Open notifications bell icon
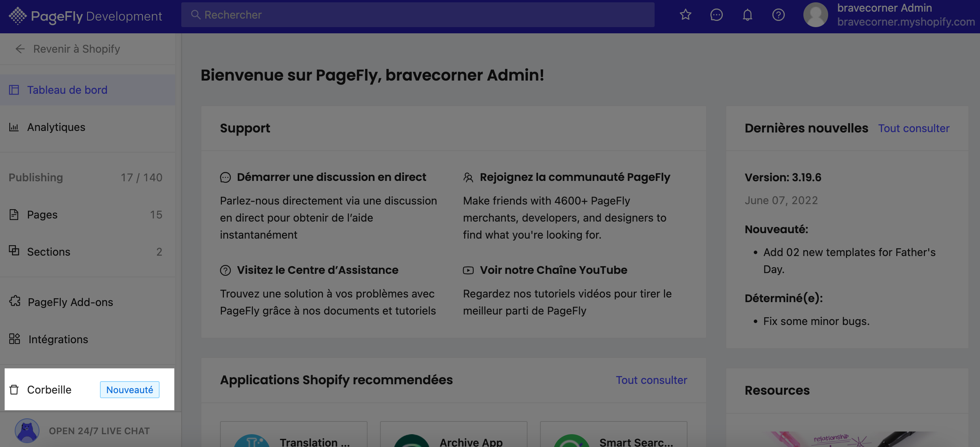 point(747,15)
